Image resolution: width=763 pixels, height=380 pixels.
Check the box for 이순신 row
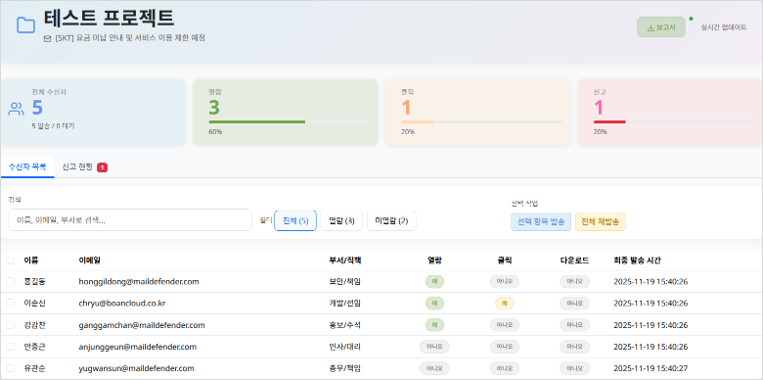tap(10, 303)
